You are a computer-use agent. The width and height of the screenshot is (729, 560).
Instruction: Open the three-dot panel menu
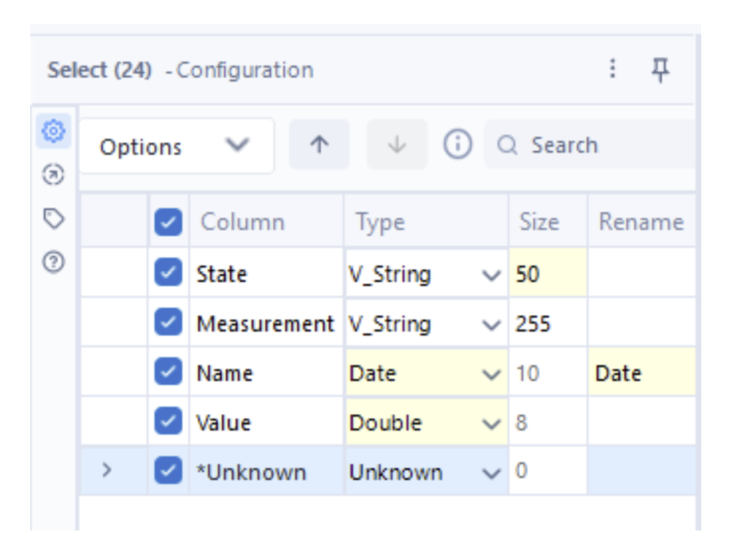[x=612, y=68]
